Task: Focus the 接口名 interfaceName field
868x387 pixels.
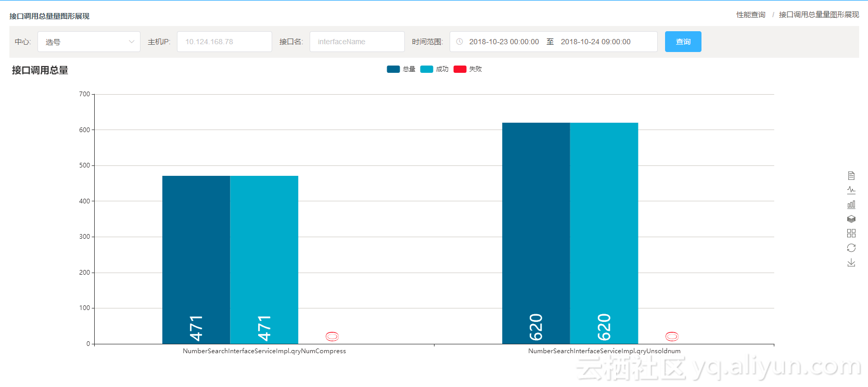Action: click(x=357, y=42)
